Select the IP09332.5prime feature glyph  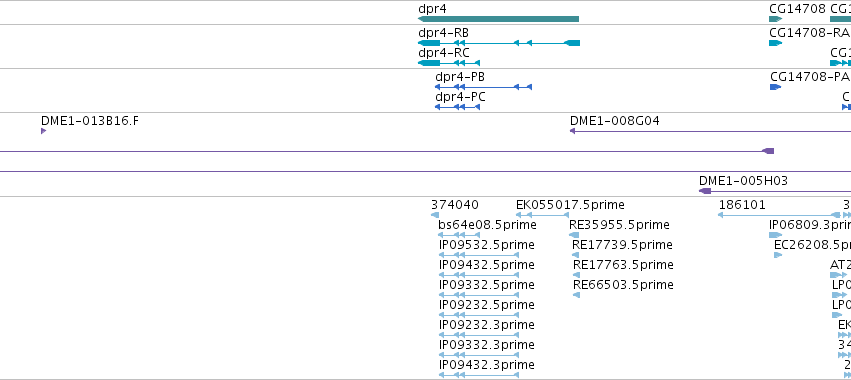479,295
